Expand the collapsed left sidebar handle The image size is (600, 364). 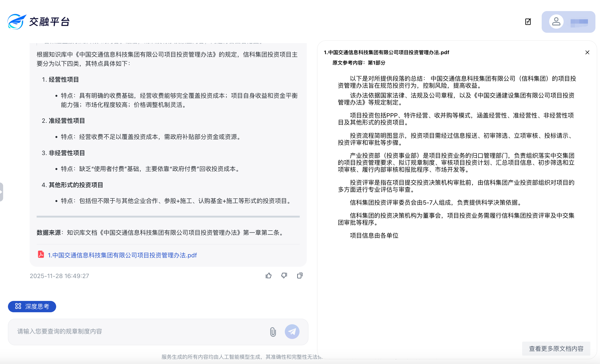click(x=1, y=192)
